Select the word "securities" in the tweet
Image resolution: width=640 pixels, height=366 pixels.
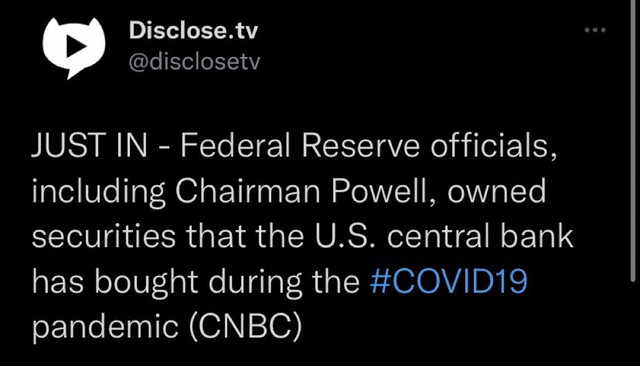104,236
